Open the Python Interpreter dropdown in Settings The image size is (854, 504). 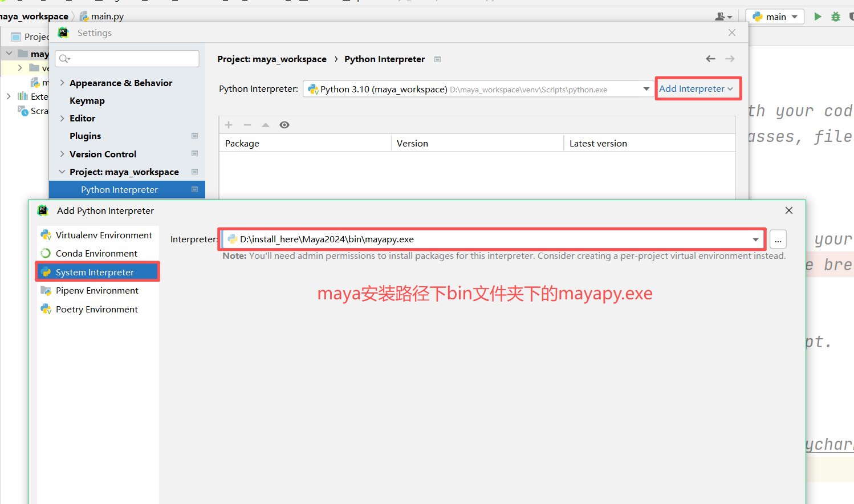pyautogui.click(x=646, y=89)
